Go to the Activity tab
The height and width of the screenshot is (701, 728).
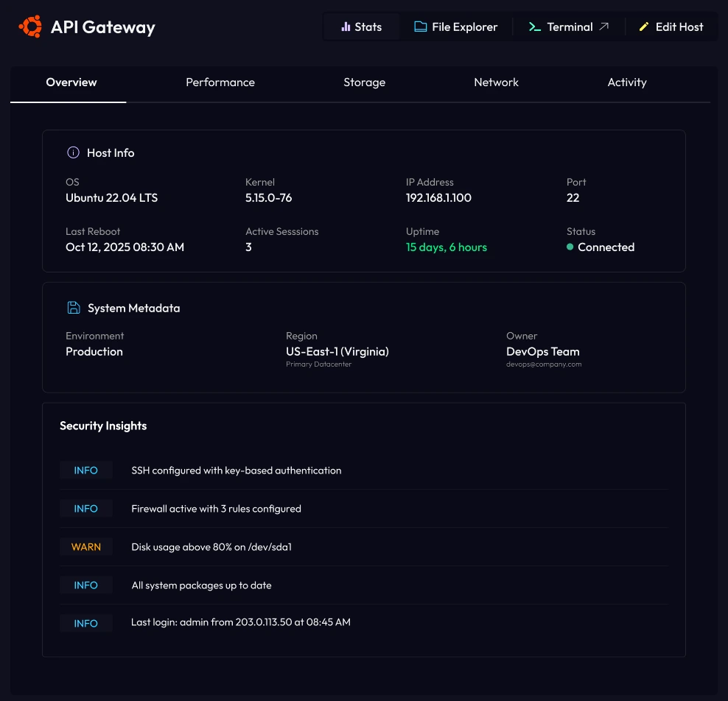click(x=627, y=82)
